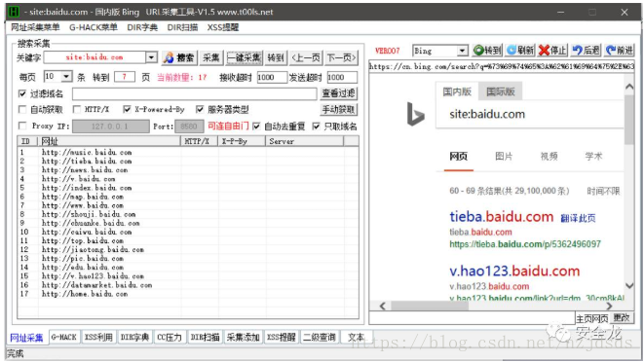Click the receive timeout field
This screenshot has height=362, width=644.
pos(272,77)
